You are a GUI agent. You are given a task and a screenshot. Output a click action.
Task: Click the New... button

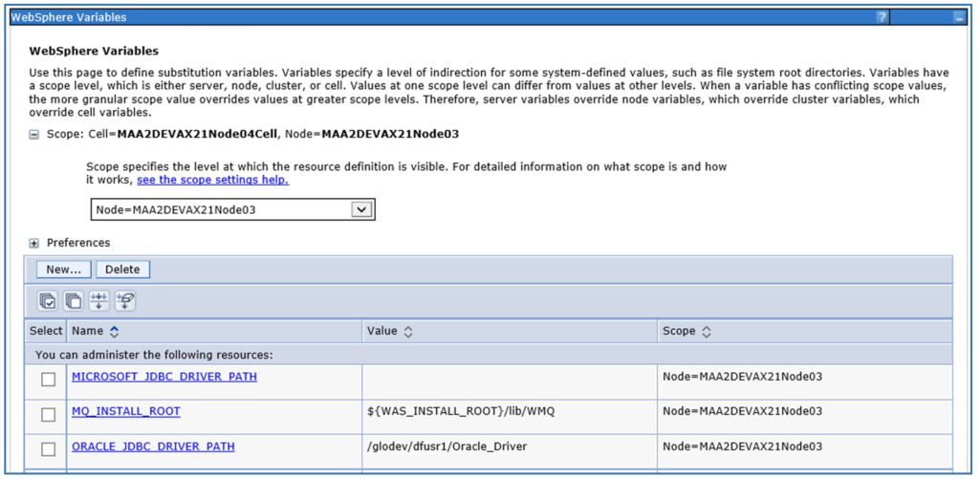pyautogui.click(x=63, y=270)
